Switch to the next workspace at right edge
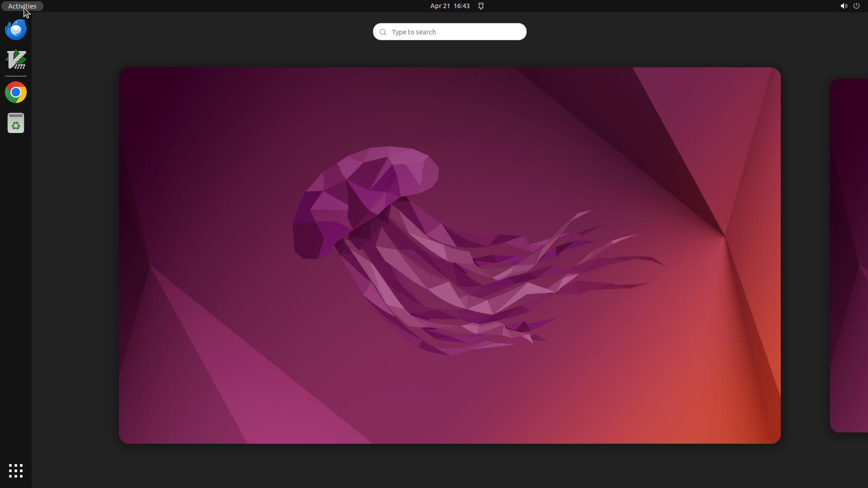Image resolution: width=868 pixels, height=488 pixels. point(850,255)
